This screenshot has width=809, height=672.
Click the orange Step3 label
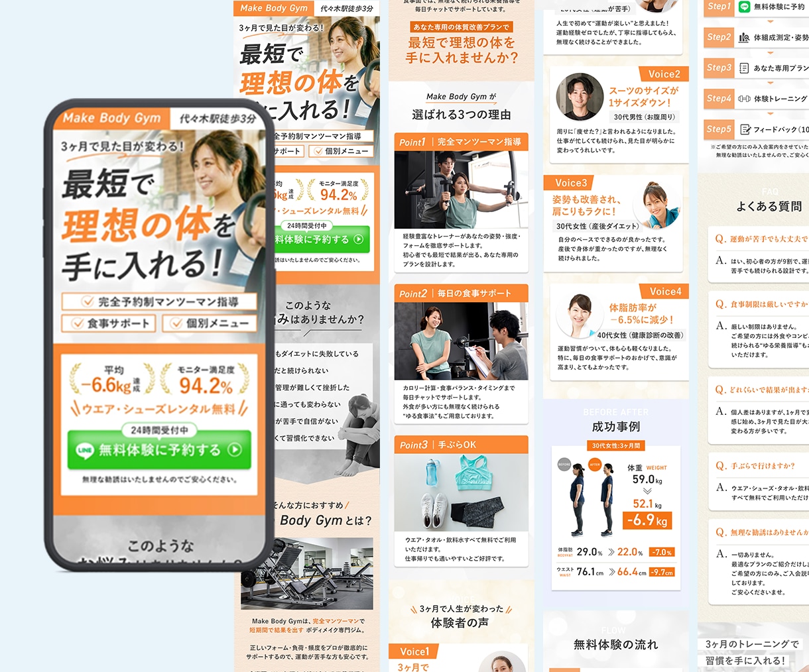pyautogui.click(x=719, y=68)
